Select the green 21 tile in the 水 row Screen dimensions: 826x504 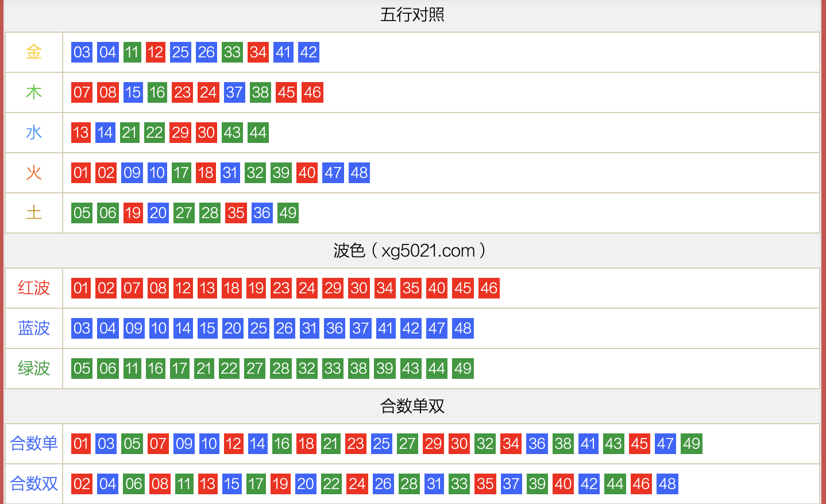(x=130, y=132)
